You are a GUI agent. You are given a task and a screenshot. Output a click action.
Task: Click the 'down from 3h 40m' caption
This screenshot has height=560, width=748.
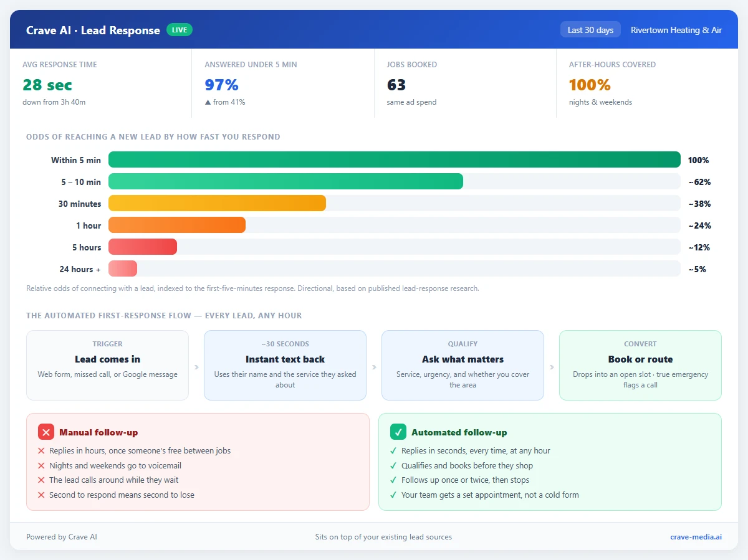tap(54, 102)
